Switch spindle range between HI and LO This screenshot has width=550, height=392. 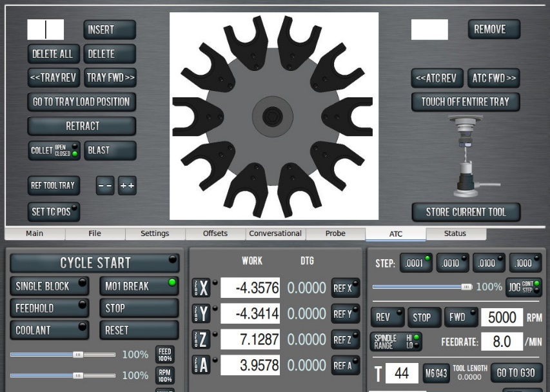tap(396, 341)
